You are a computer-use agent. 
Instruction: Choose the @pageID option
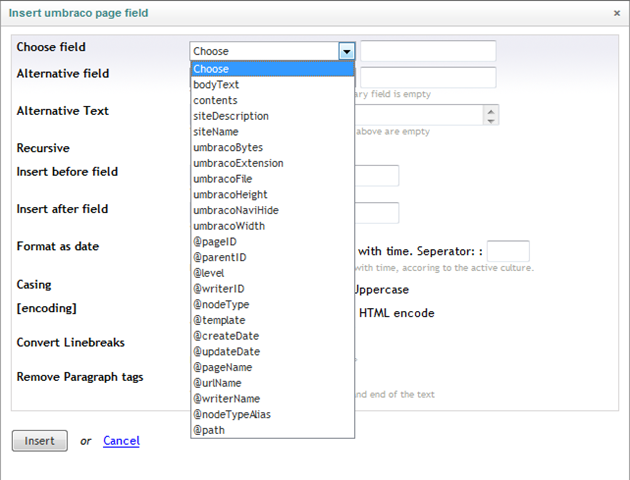point(272,241)
